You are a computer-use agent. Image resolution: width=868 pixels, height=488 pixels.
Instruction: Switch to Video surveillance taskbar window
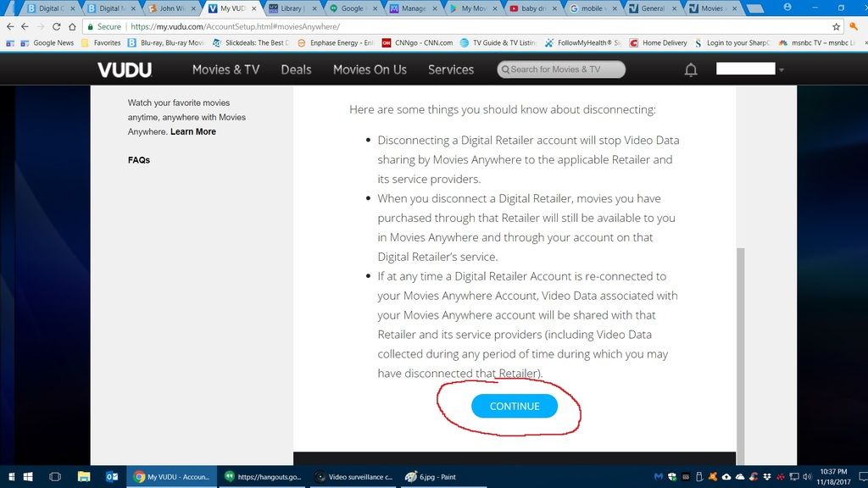[353, 476]
